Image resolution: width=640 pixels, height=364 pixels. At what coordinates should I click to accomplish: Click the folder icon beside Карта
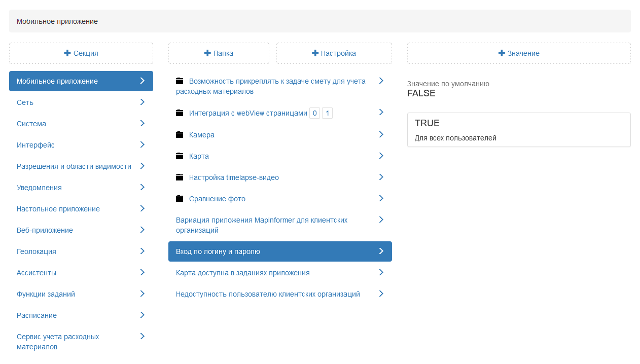(x=180, y=156)
